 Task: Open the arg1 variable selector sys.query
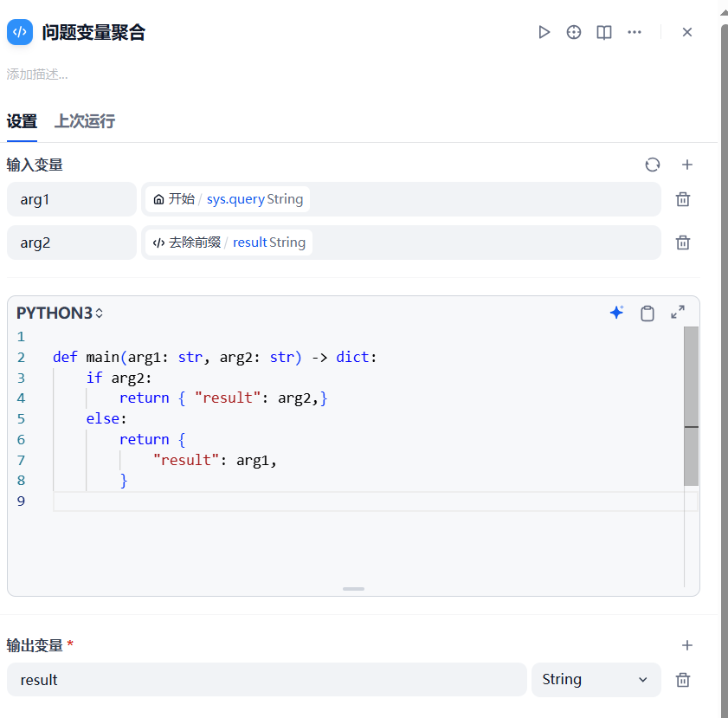[x=401, y=199]
